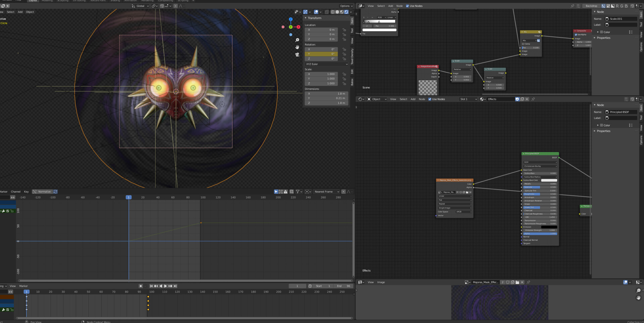Select the Only Show Errors icon in dope sheet header
644x323 pixels.
[x=285, y=192]
